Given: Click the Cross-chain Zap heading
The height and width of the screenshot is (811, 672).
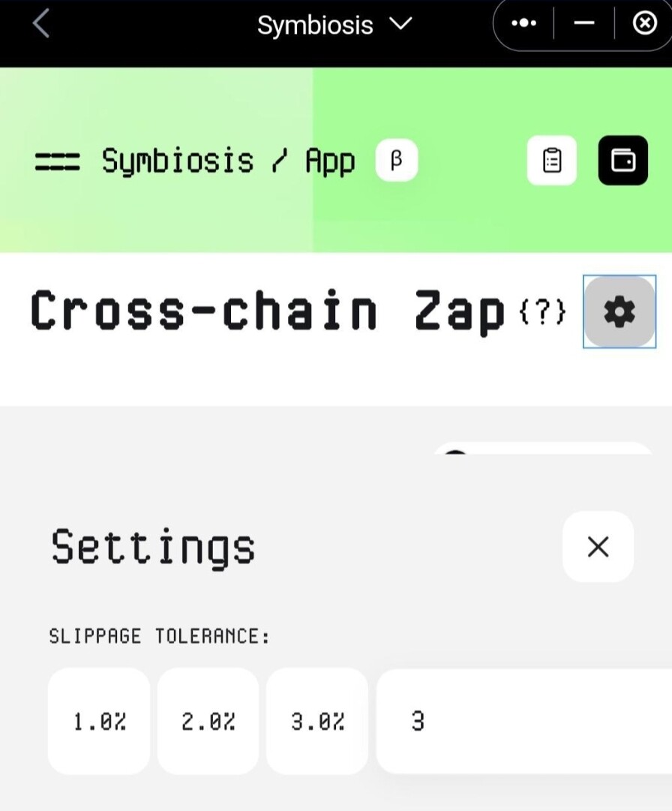Looking at the screenshot, I should click(x=267, y=311).
